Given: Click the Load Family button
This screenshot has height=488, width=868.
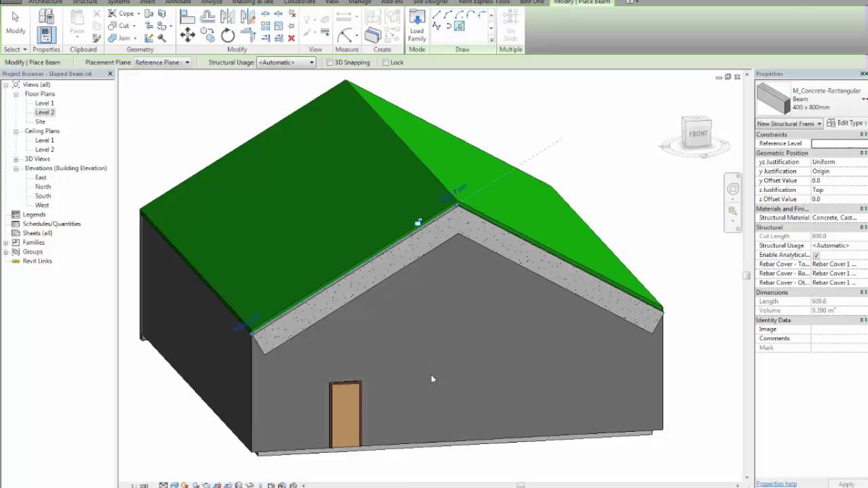Looking at the screenshot, I should tap(417, 26).
